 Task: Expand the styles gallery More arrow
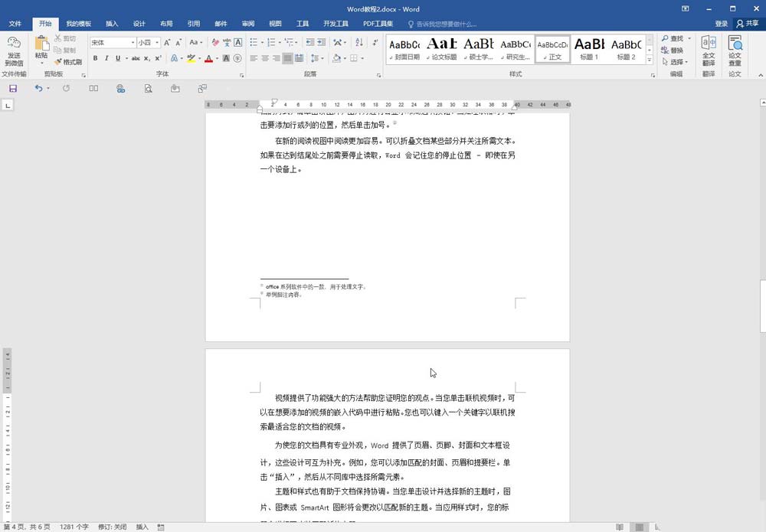click(650, 60)
